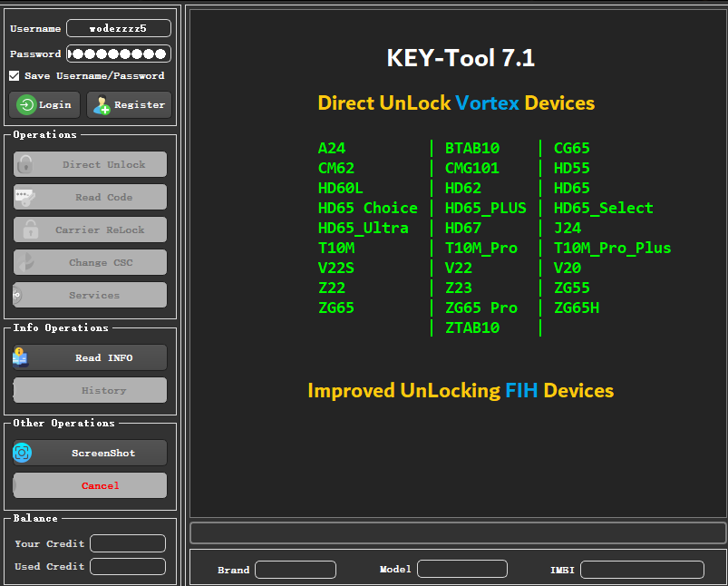The width and height of the screenshot is (728, 586).
Task: Click the Carrier ReLock button
Action: click(x=90, y=230)
